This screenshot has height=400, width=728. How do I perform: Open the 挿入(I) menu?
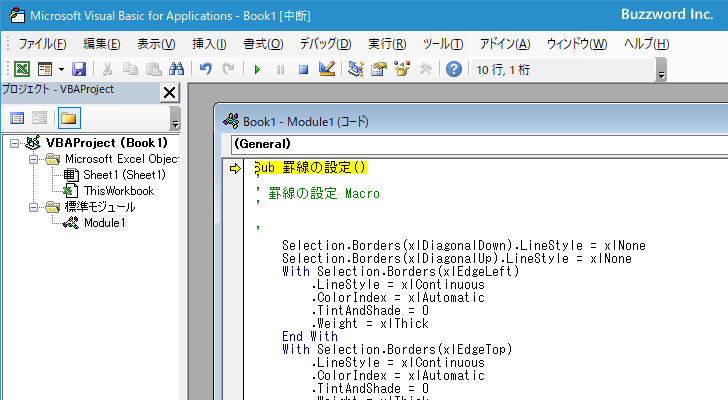click(x=209, y=44)
